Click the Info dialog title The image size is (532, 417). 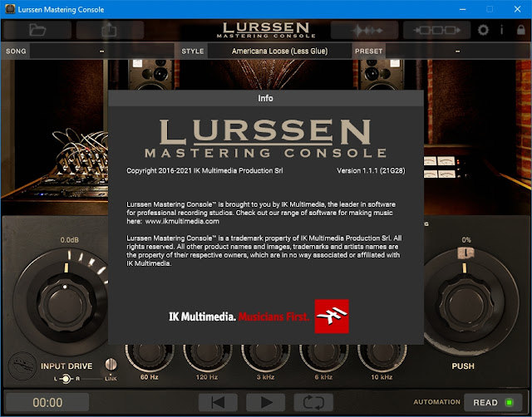pyautogui.click(x=265, y=98)
